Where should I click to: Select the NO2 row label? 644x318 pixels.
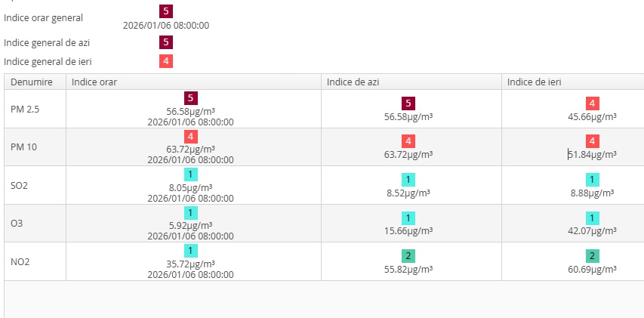[20, 261]
